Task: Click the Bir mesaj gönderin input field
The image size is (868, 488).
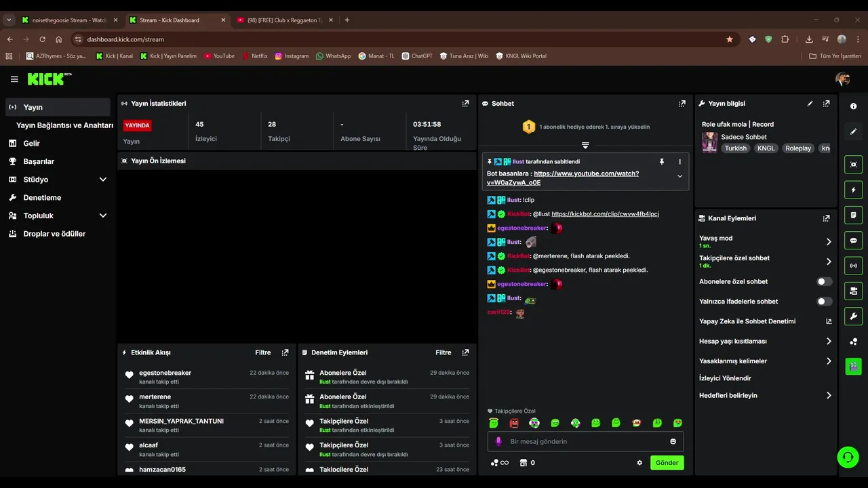Action: [585, 441]
